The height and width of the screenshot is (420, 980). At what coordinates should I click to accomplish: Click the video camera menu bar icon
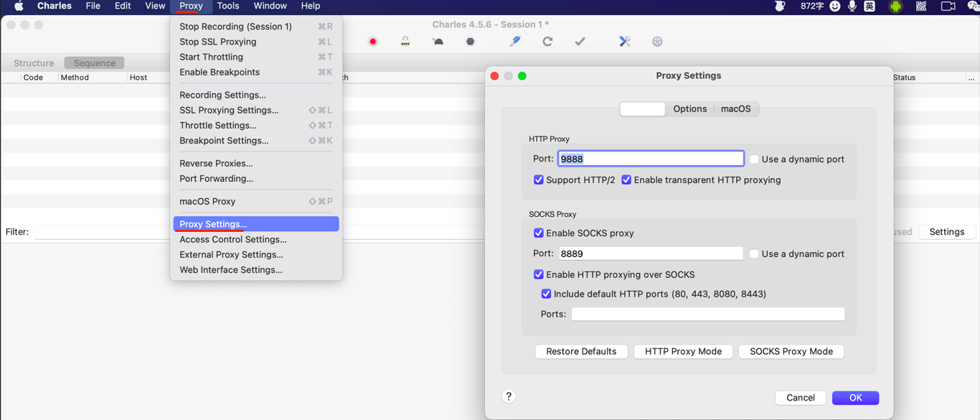coord(948,6)
